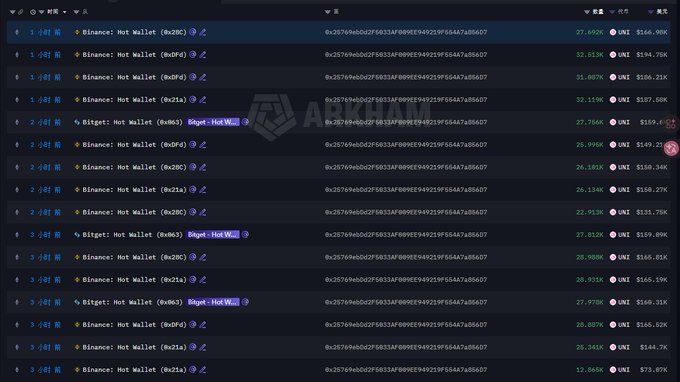Open Binance: Hot Wallet (0x21a) in the 12.865K row
The width and height of the screenshot is (680, 382).
pos(134,370)
